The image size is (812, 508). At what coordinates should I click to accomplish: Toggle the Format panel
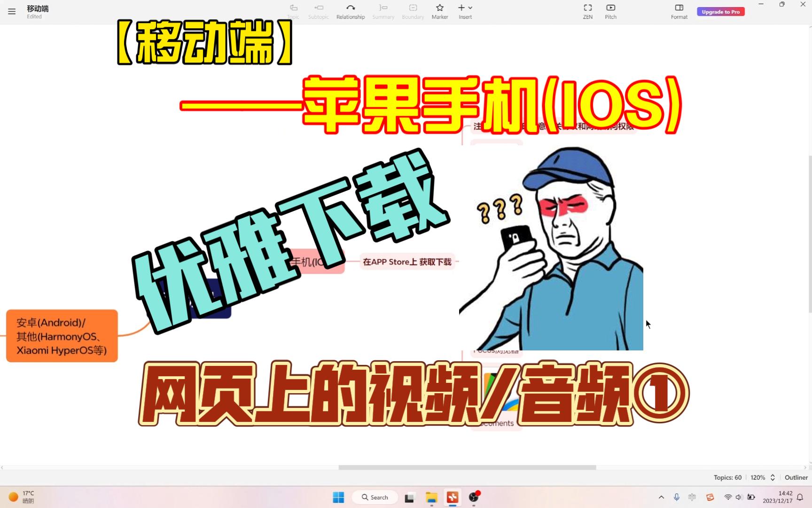(679, 12)
